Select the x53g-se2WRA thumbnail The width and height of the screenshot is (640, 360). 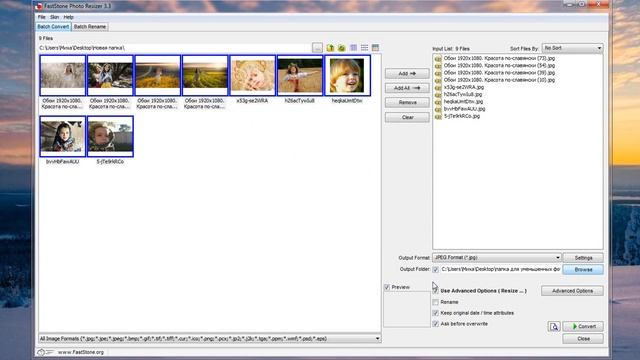coord(252,76)
